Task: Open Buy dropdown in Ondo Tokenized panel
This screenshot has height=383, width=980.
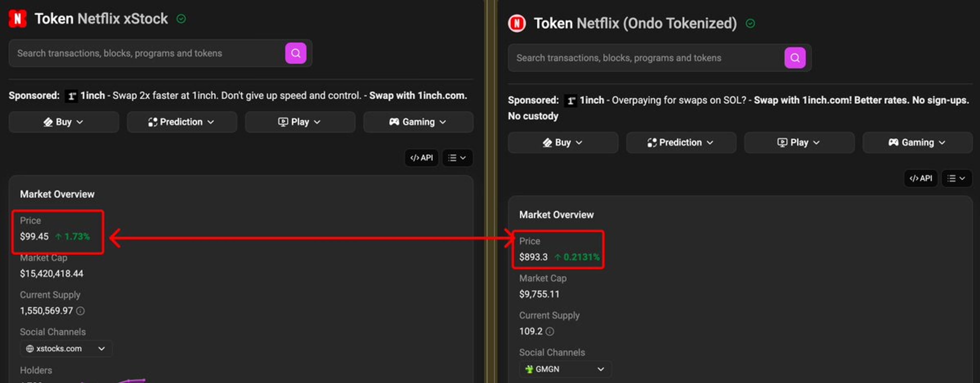Action: pos(563,143)
